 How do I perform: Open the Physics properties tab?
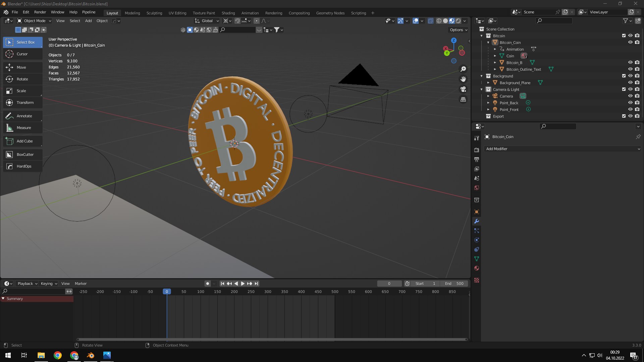(x=477, y=240)
